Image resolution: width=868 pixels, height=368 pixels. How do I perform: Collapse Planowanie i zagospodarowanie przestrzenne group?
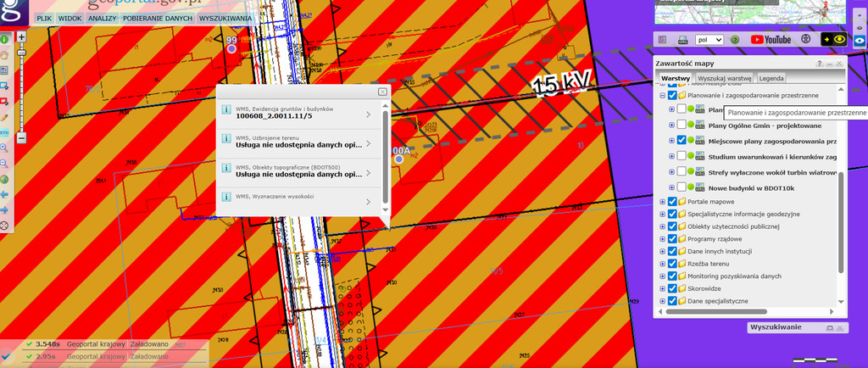(662, 96)
